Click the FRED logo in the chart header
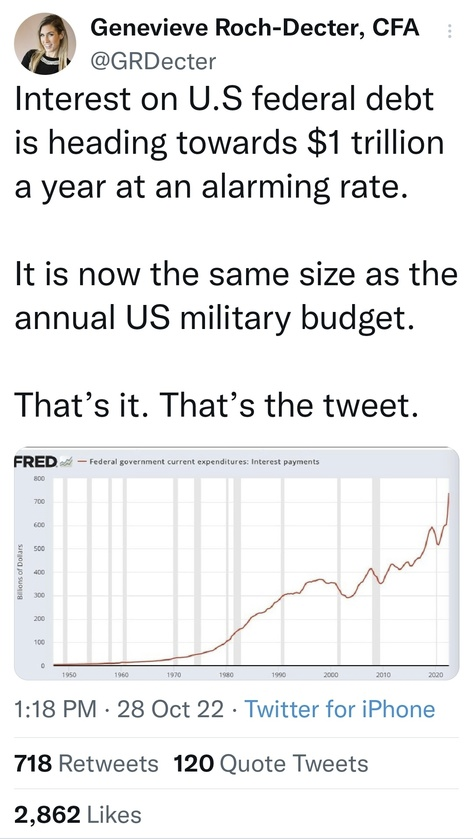Image resolution: width=473 pixels, height=839 pixels. pos(35,461)
